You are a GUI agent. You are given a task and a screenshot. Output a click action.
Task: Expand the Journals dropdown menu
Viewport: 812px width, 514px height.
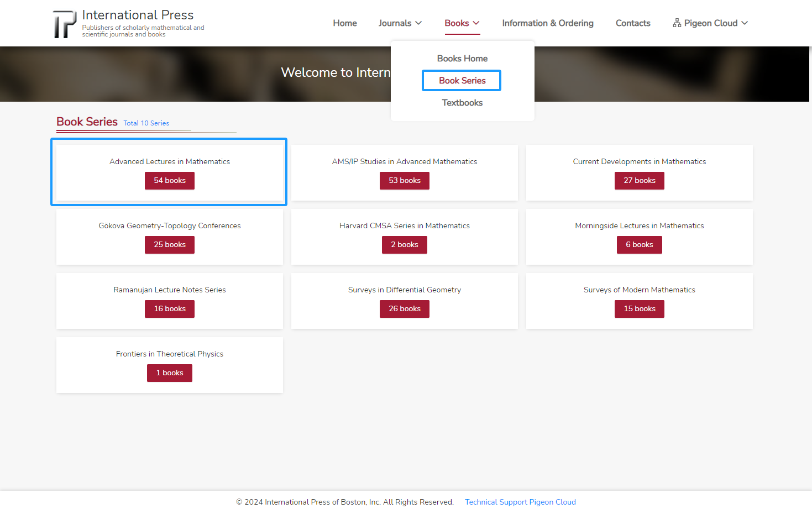(400, 23)
